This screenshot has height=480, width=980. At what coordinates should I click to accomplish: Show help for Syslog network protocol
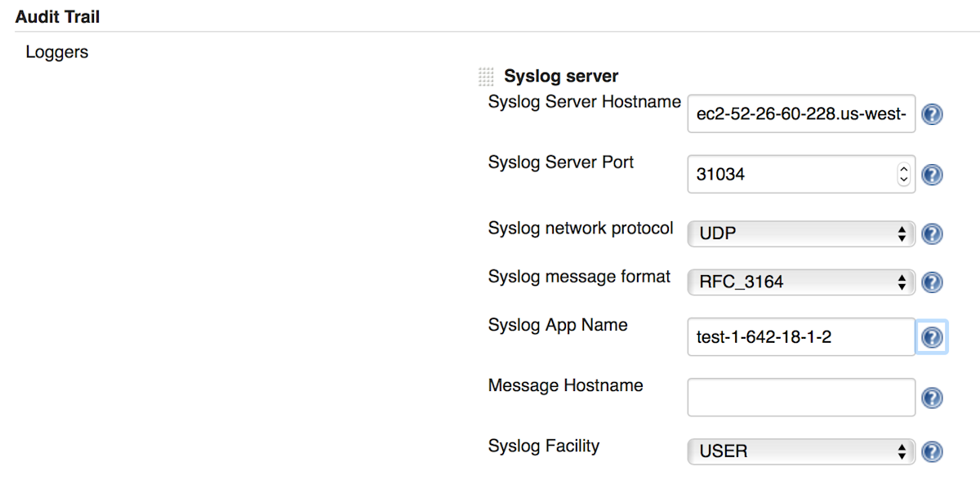coord(932,234)
